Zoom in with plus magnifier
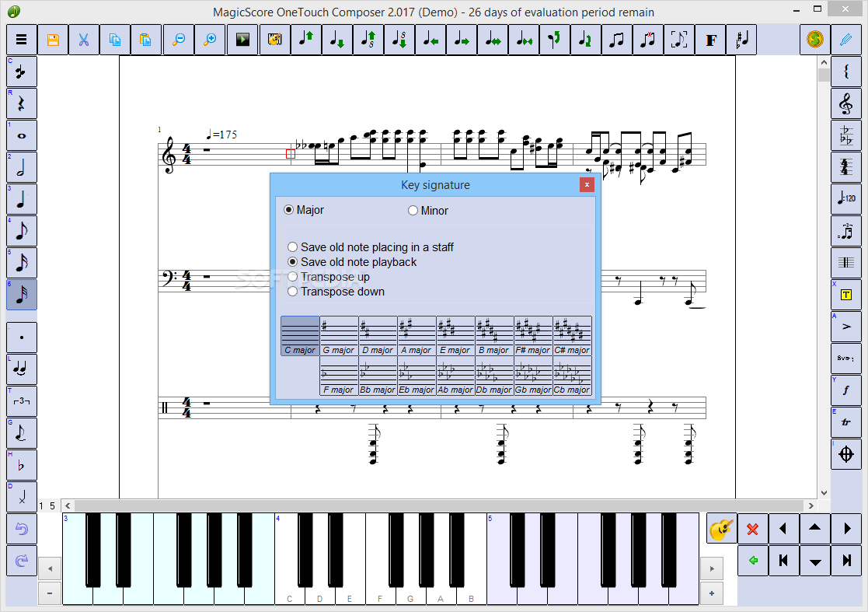868x612 pixels. click(210, 40)
